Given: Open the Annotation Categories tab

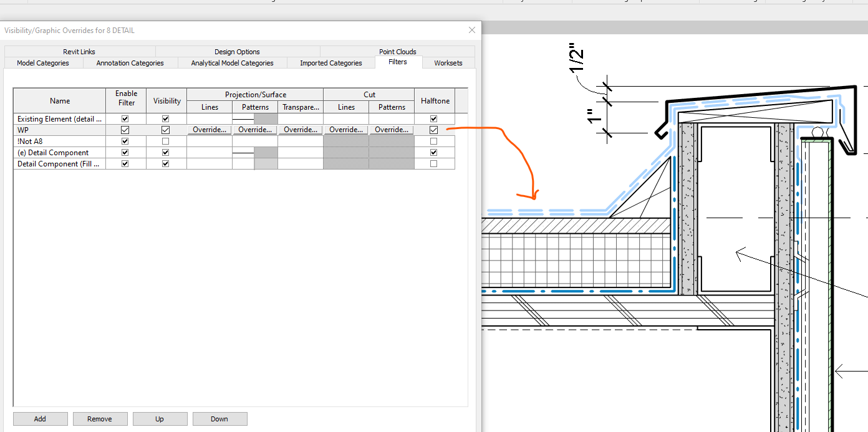Looking at the screenshot, I should pos(129,62).
